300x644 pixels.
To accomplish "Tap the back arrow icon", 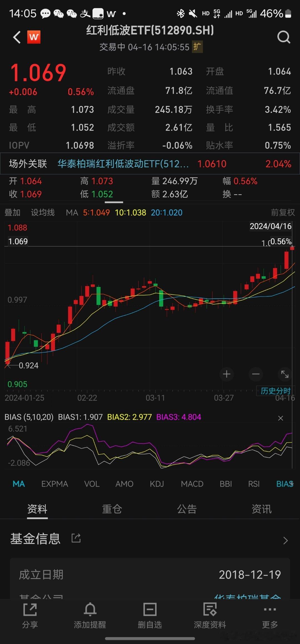I will point(17,37).
